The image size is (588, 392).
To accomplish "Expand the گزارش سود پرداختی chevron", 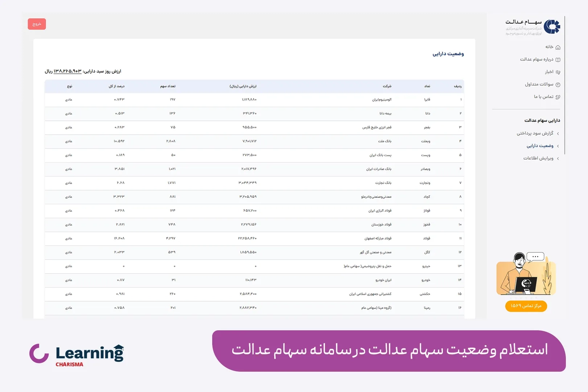I will pos(558,134).
